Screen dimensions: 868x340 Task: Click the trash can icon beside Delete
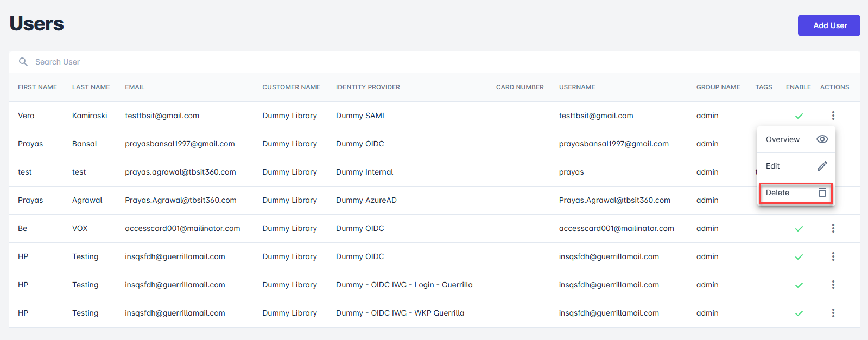[x=822, y=193]
